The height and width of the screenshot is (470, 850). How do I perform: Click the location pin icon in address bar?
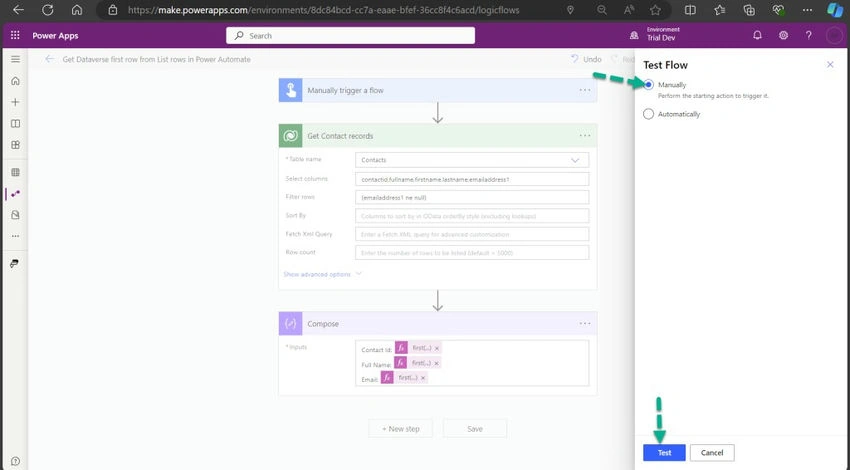[x=570, y=10]
